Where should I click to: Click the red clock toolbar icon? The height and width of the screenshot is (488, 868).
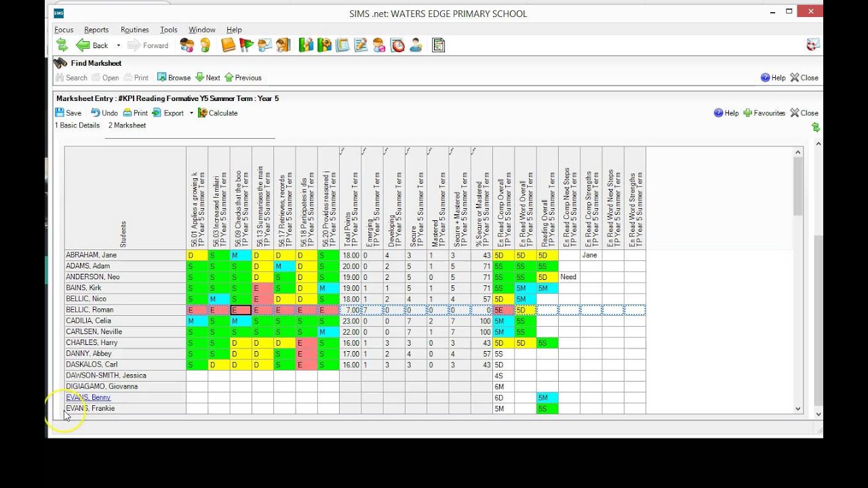(397, 45)
